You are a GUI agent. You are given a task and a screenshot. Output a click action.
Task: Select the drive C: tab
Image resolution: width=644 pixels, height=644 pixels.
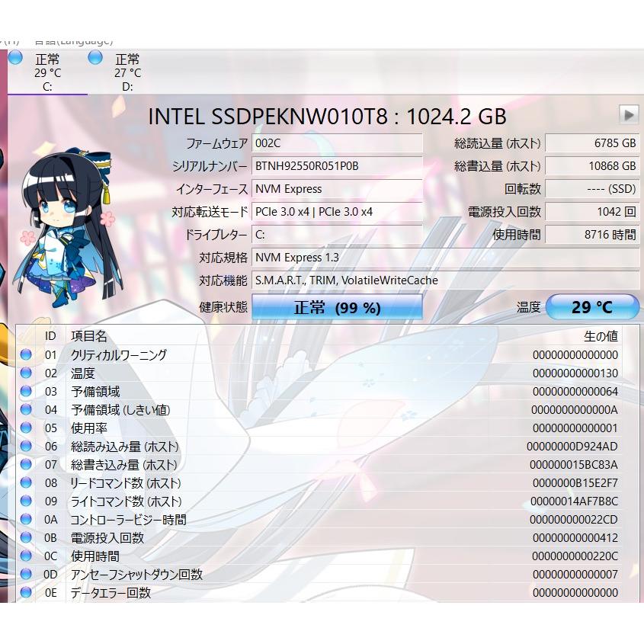pos(47,72)
